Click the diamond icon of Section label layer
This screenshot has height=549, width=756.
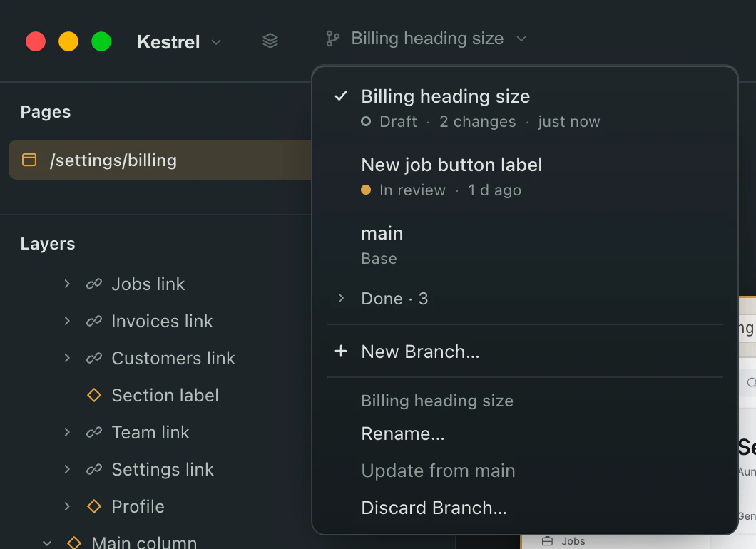94,395
